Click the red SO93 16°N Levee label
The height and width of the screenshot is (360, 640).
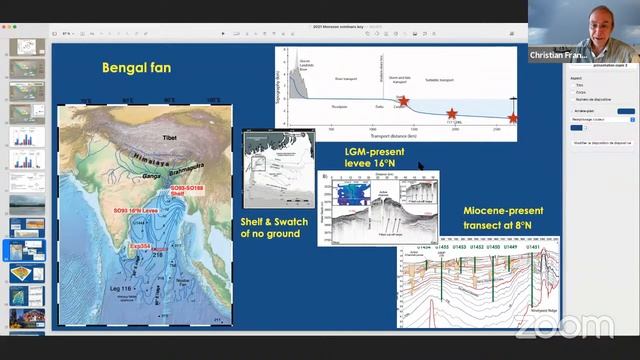coord(136,211)
